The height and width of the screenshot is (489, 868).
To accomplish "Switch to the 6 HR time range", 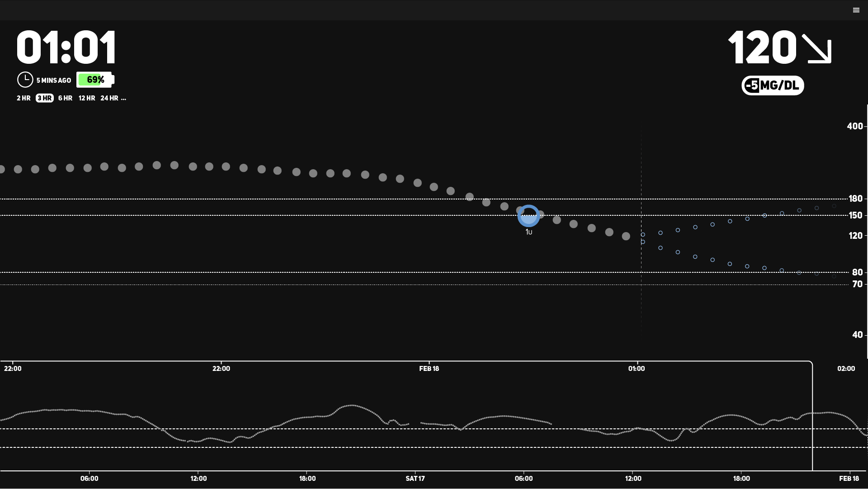I will 65,98.
